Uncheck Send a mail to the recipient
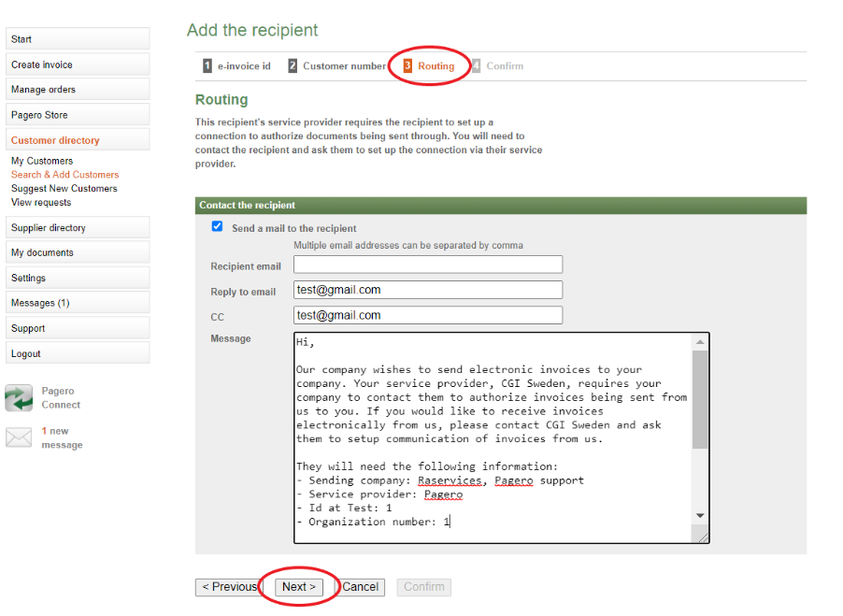 pos(218,227)
